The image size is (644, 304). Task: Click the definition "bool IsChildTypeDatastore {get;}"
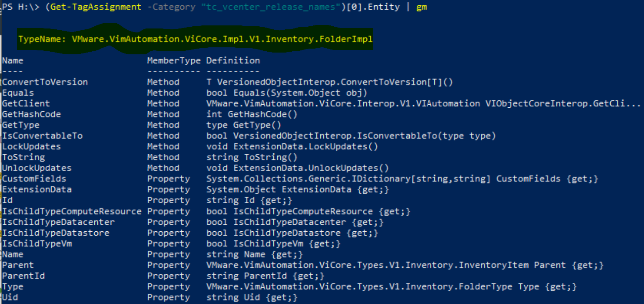coord(292,233)
